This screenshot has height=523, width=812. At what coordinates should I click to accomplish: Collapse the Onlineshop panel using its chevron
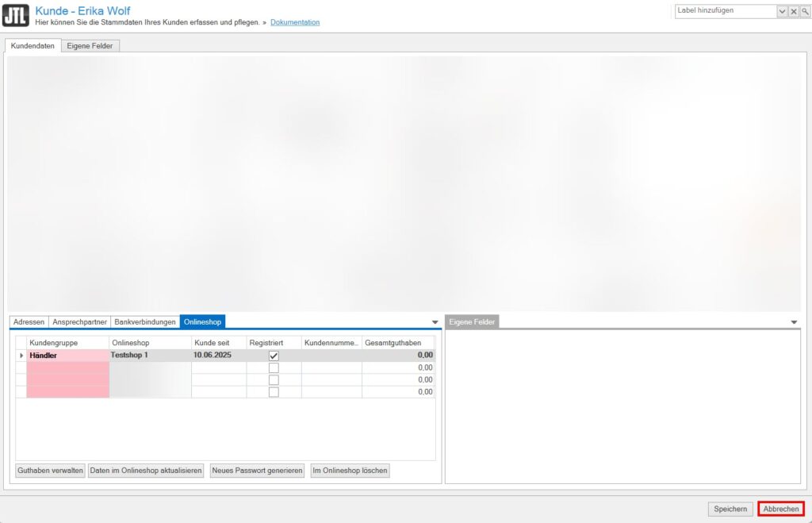434,321
